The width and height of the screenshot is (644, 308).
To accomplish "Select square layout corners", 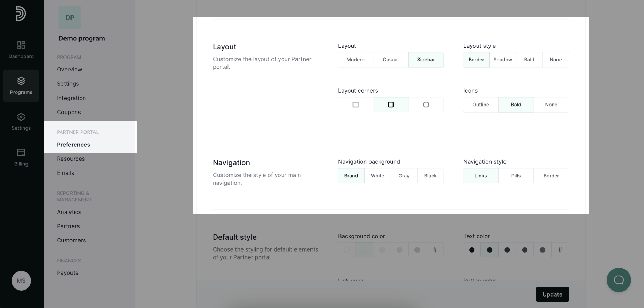I will pos(355,105).
